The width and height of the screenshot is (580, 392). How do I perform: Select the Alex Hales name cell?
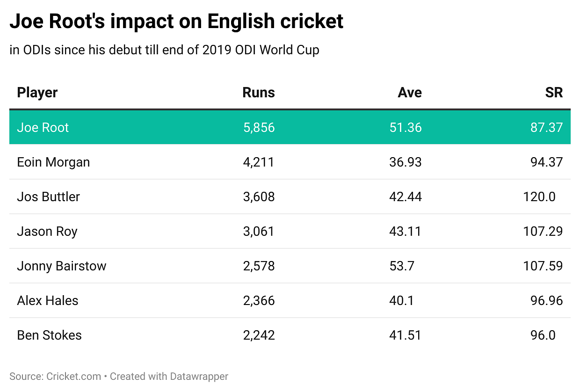click(x=48, y=301)
